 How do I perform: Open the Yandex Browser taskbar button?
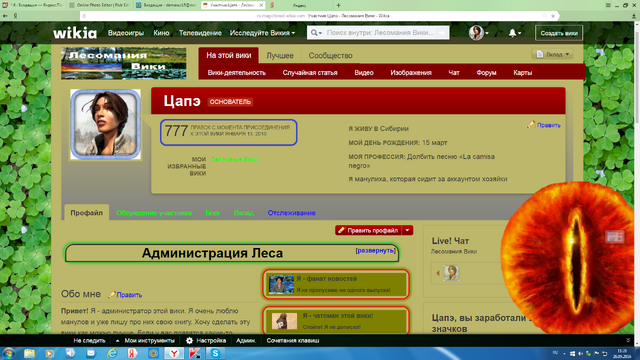pos(174,353)
